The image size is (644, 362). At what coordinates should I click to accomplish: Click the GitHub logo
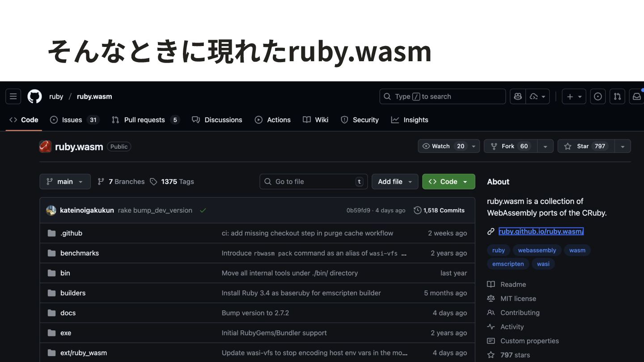[x=35, y=97]
